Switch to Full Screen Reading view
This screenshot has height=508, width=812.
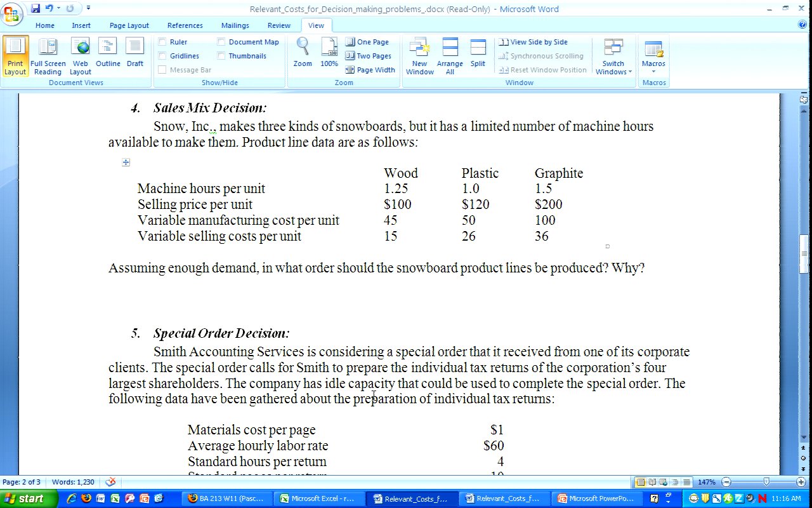[48, 56]
